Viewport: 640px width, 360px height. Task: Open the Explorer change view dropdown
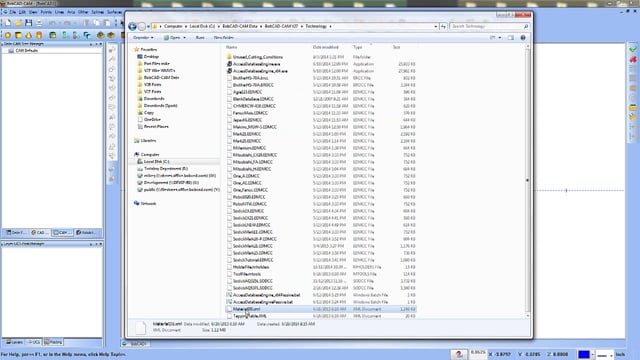[x=500, y=38]
